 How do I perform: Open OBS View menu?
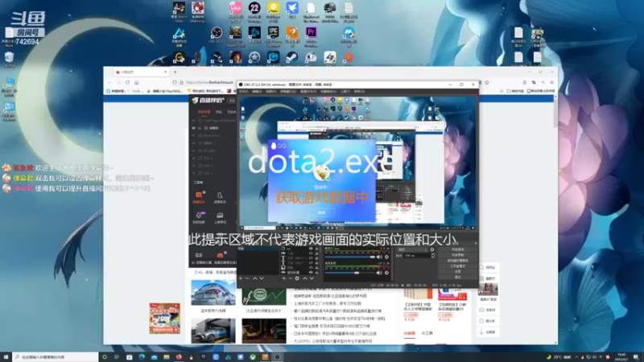pos(270,92)
